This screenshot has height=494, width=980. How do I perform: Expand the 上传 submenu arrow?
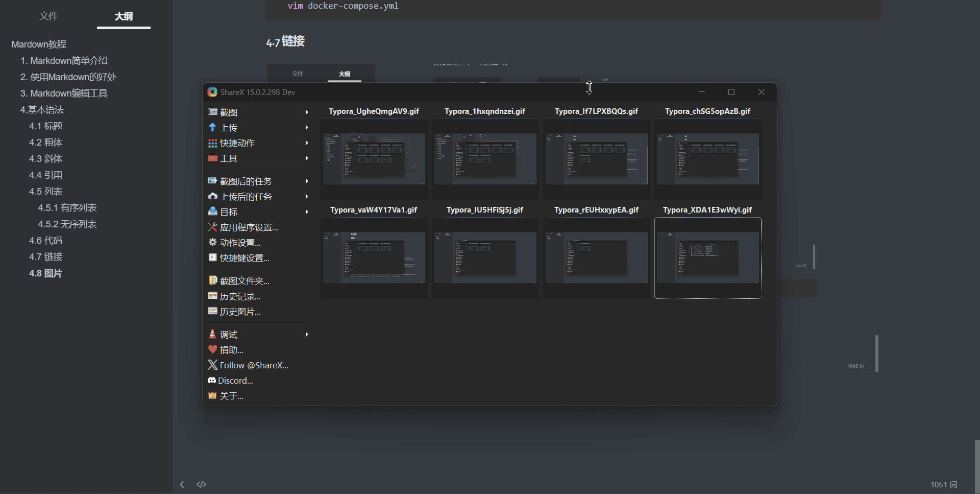307,127
